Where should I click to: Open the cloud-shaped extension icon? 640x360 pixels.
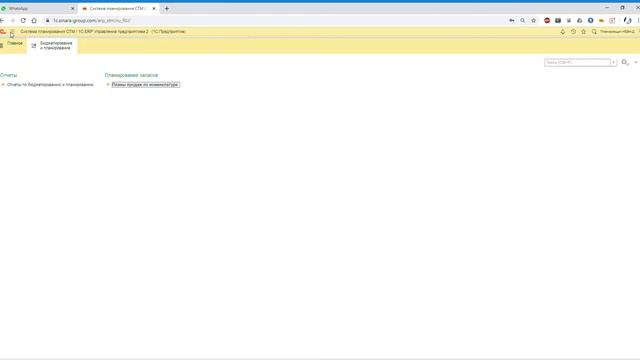pyautogui.click(x=580, y=20)
